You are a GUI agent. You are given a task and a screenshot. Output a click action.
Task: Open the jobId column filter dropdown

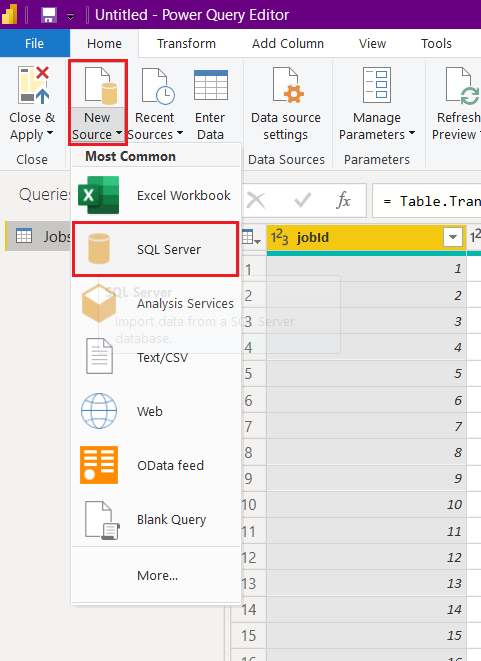pyautogui.click(x=453, y=237)
